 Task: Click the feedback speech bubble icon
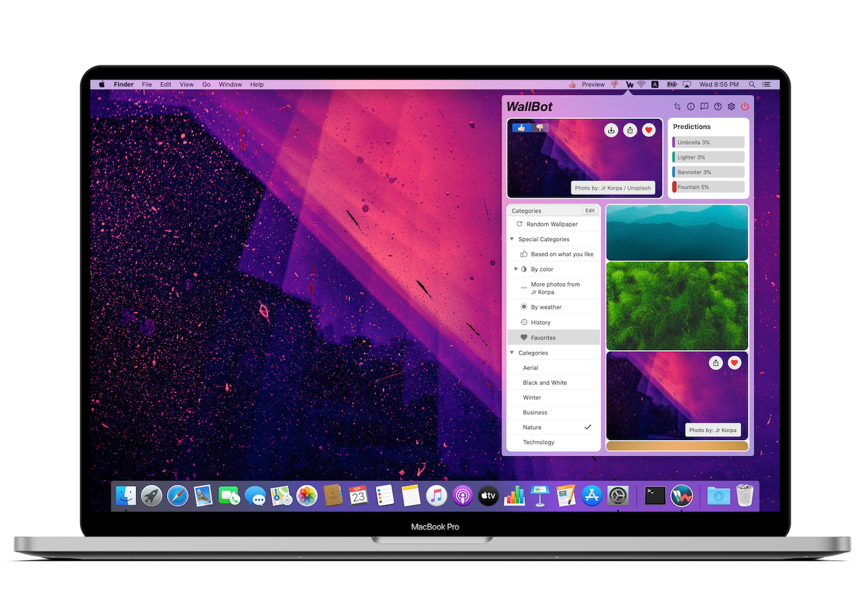point(704,107)
